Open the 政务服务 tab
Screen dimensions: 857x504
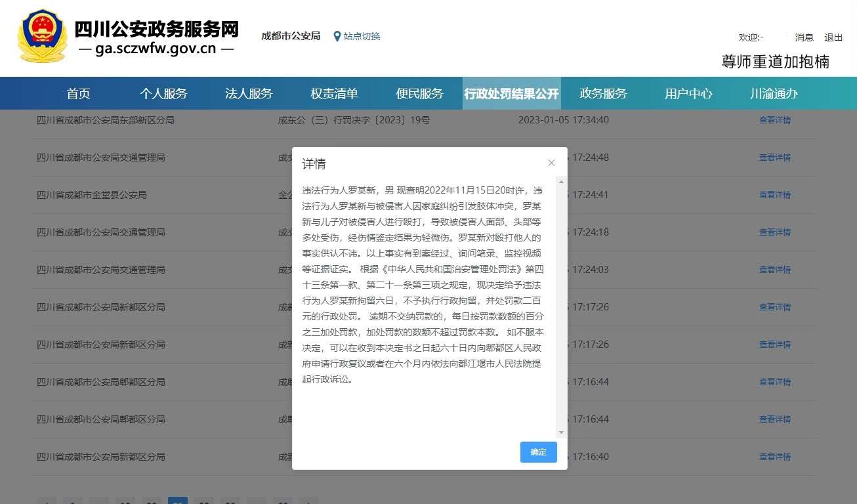pos(602,93)
